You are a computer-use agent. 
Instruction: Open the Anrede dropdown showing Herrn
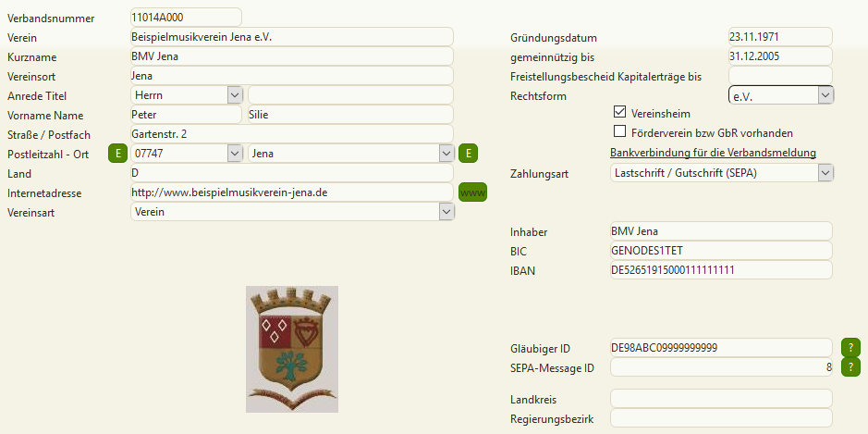pyautogui.click(x=235, y=94)
